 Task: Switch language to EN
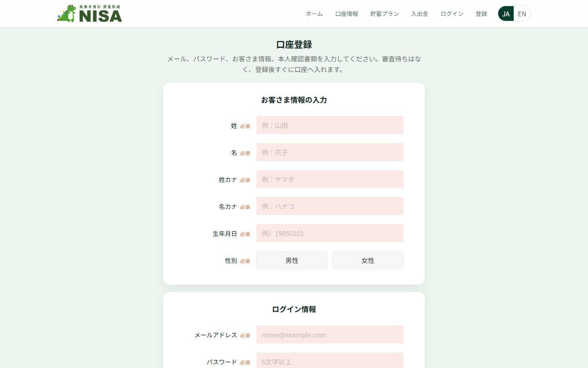pos(522,13)
